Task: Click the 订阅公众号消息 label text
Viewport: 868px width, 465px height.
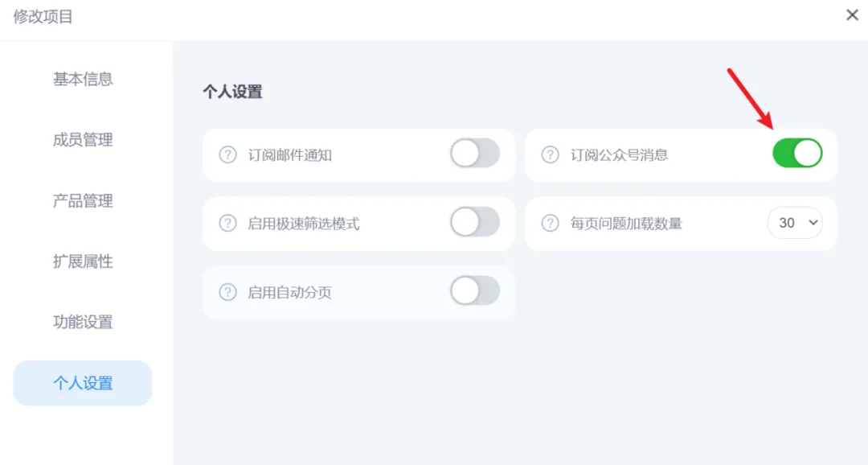Action: tap(619, 154)
